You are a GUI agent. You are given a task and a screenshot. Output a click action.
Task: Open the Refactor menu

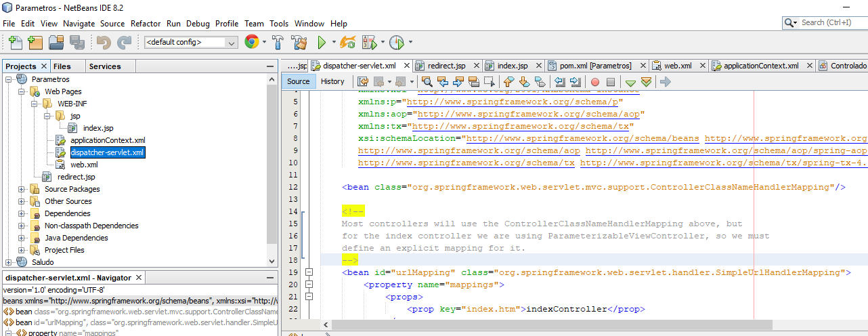click(x=146, y=23)
